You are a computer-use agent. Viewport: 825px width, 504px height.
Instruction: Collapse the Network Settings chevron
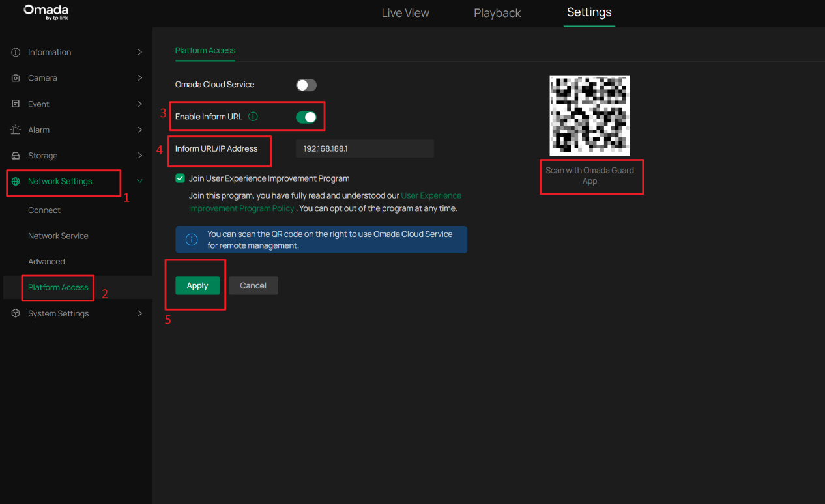[139, 182]
